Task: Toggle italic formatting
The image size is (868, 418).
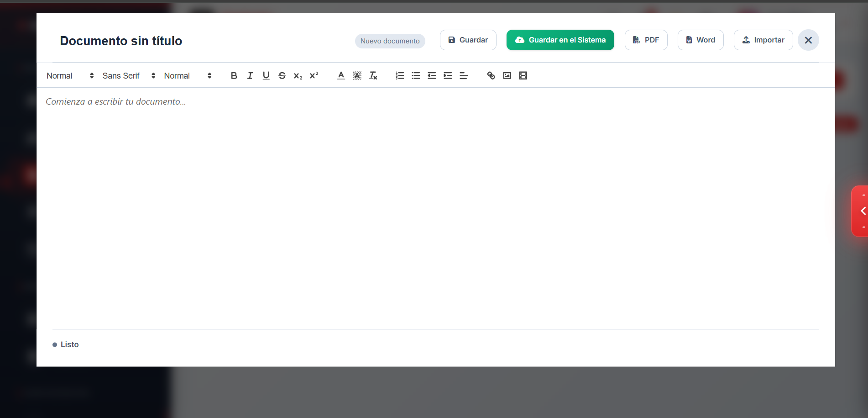Action: (250, 76)
